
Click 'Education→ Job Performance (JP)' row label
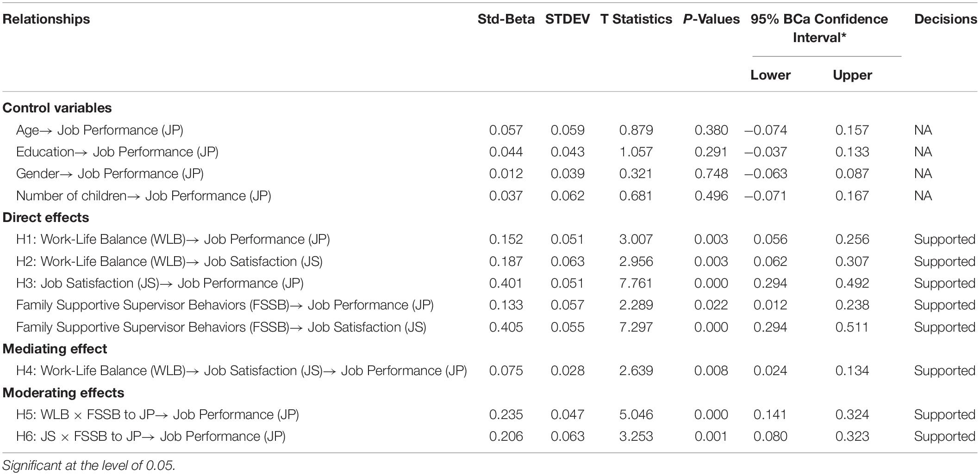point(117,152)
